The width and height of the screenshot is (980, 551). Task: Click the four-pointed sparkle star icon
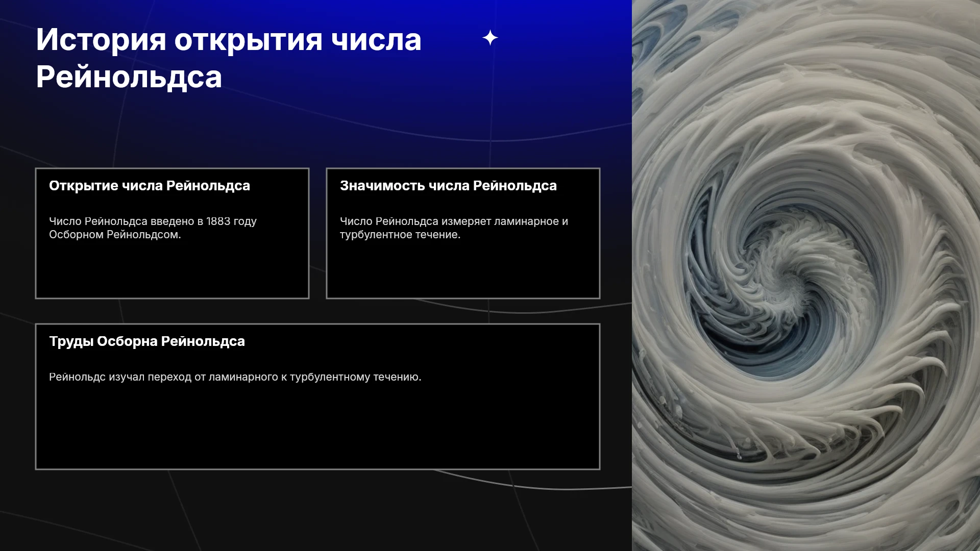click(490, 38)
